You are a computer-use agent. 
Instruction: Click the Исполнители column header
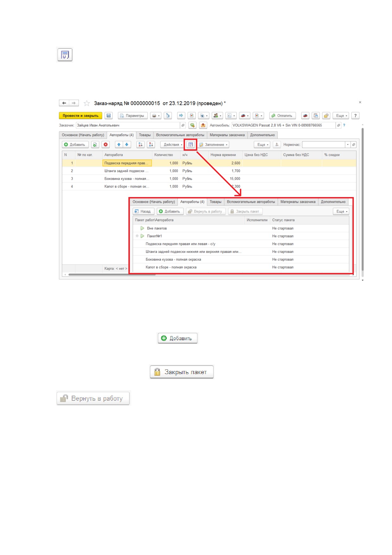coord(257,220)
